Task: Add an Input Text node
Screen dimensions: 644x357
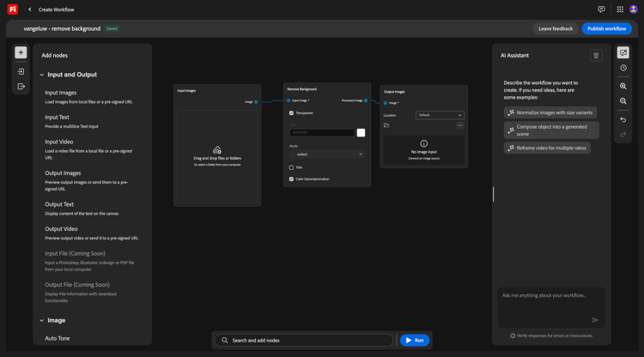Action: pyautogui.click(x=71, y=122)
